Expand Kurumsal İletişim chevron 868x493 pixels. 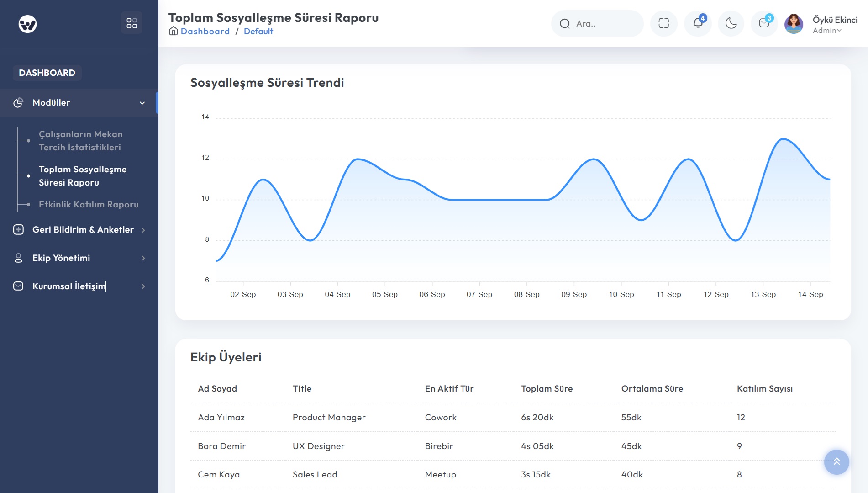(143, 287)
